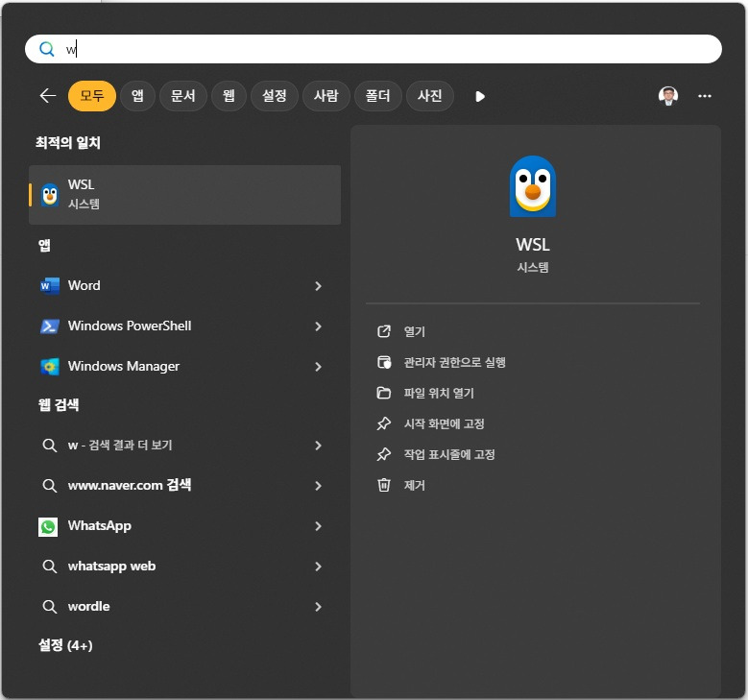Click the large WSL penguin icon in preview
The width and height of the screenshot is (748, 700).
[x=533, y=186]
